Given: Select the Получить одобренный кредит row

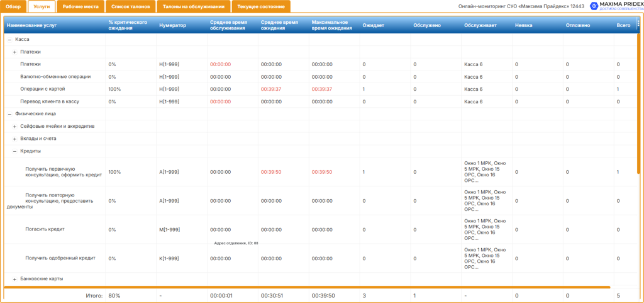Looking at the screenshot, I should coord(320,258).
